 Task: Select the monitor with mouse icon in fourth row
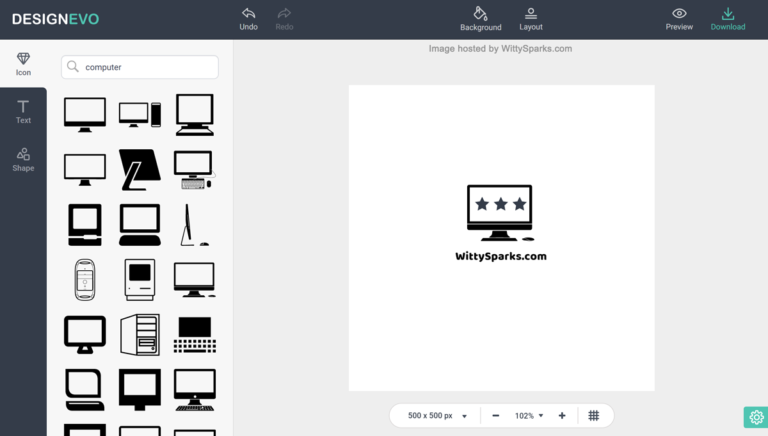[194, 280]
